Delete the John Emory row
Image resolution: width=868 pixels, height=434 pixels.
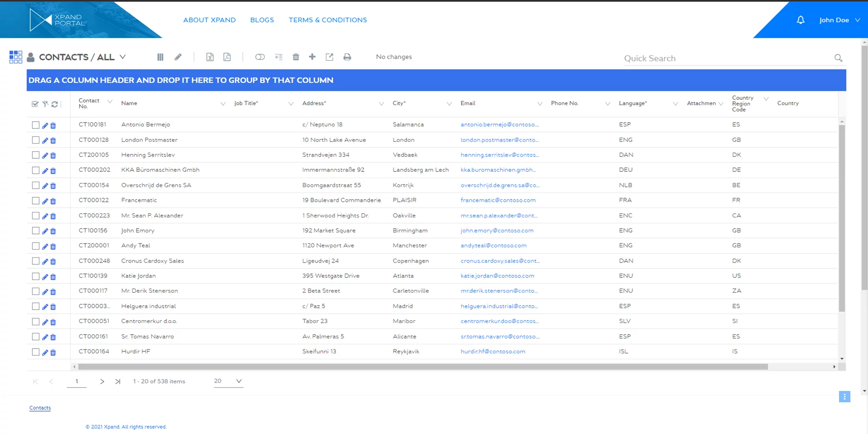(x=53, y=231)
